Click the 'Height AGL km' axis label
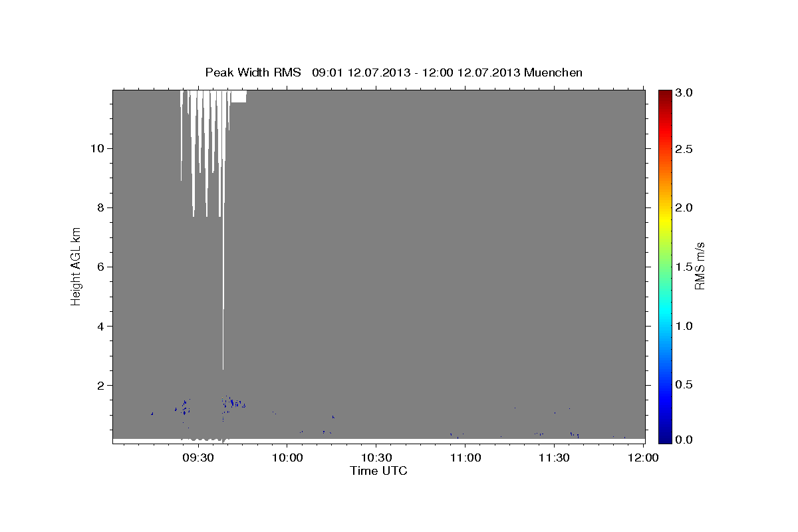Image resolution: width=798 pixels, height=532 pixels. (x=76, y=265)
